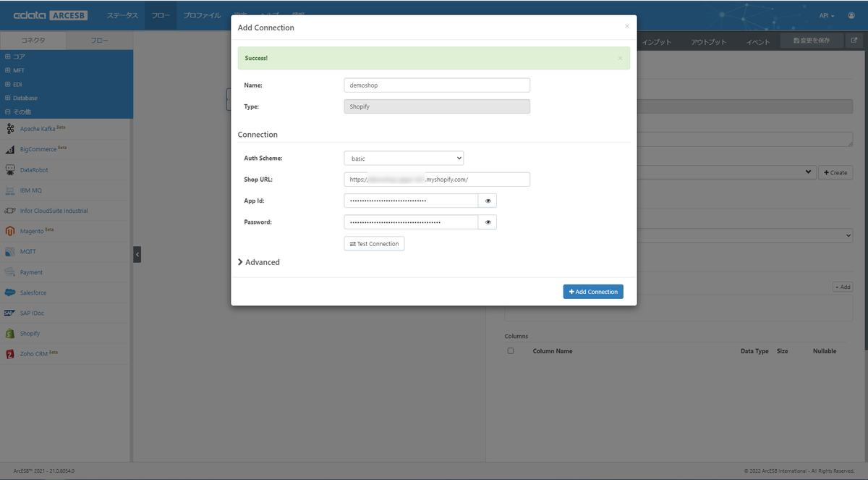Toggle the Columns select-all checkbox
This screenshot has width=868, height=480.
coord(511,351)
